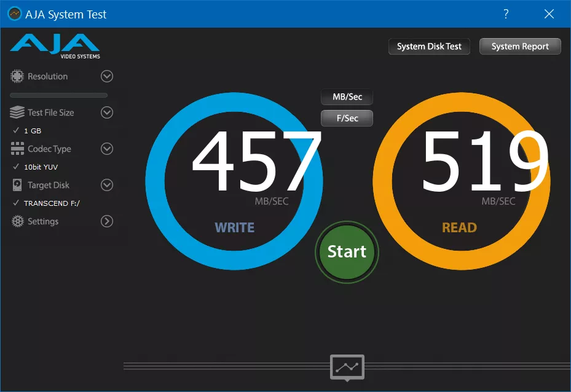
Task: Open the System Report
Action: click(x=520, y=47)
